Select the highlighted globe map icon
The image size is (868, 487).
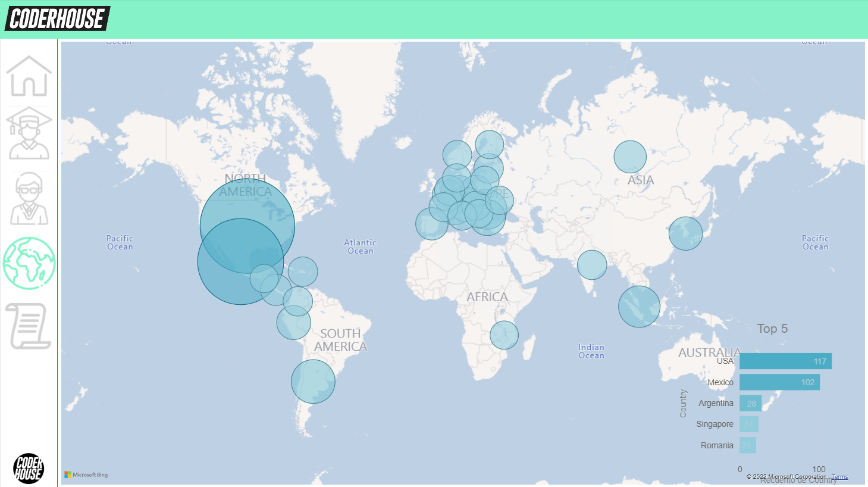pos(29,263)
